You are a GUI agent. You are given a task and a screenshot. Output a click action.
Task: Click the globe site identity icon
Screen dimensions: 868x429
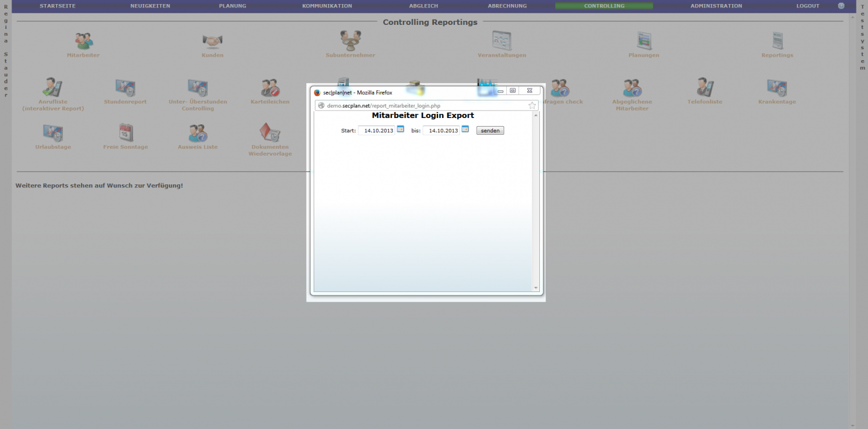pyautogui.click(x=321, y=106)
